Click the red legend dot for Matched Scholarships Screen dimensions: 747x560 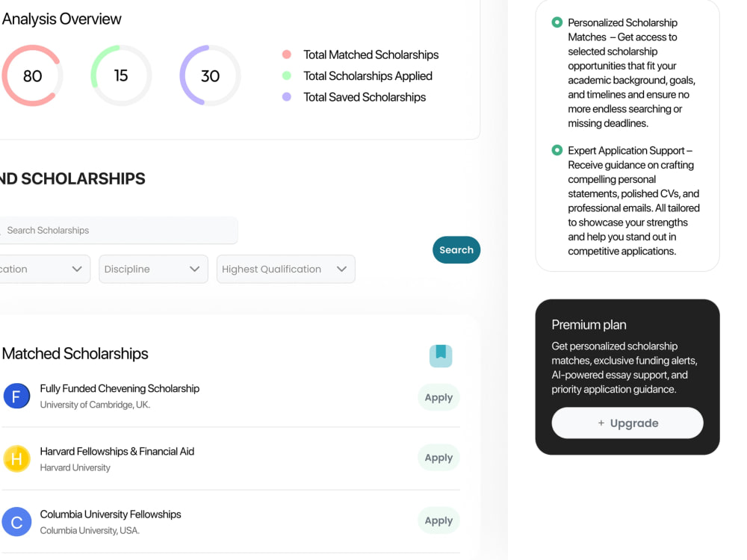286,55
